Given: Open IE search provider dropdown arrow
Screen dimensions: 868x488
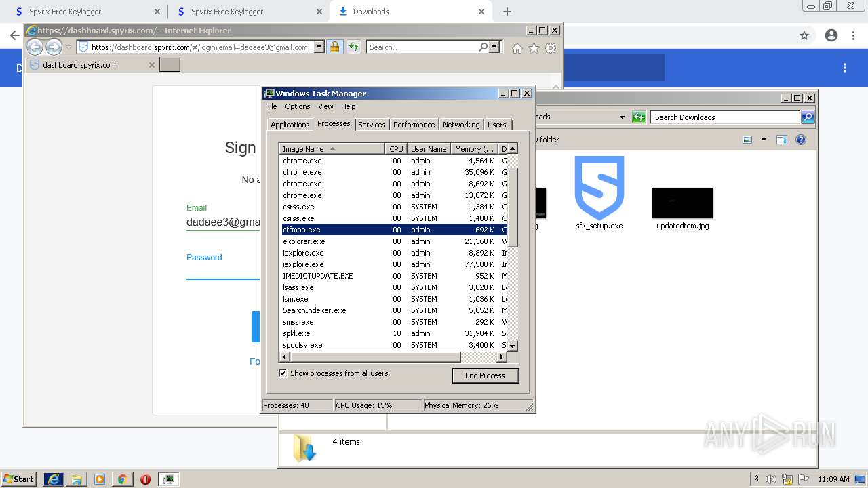Looking at the screenshot, I should point(494,47).
